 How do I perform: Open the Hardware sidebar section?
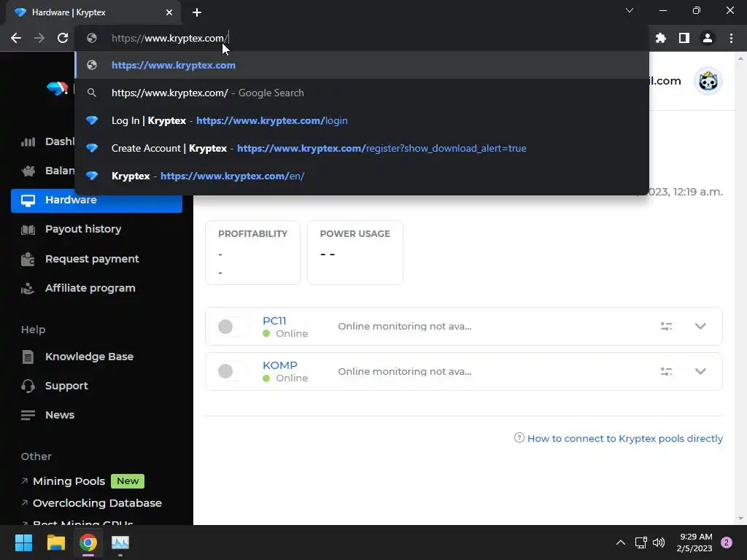(x=97, y=200)
